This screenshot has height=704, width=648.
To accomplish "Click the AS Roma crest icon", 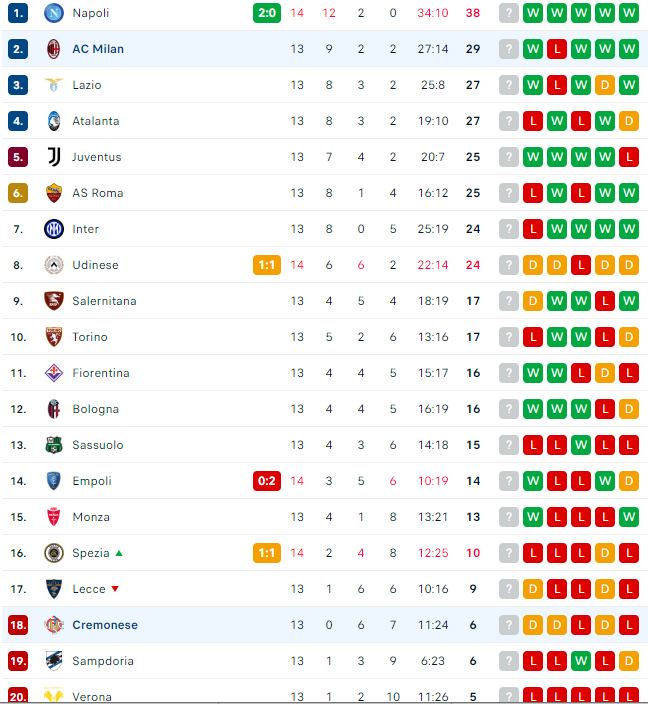I will point(54,193).
